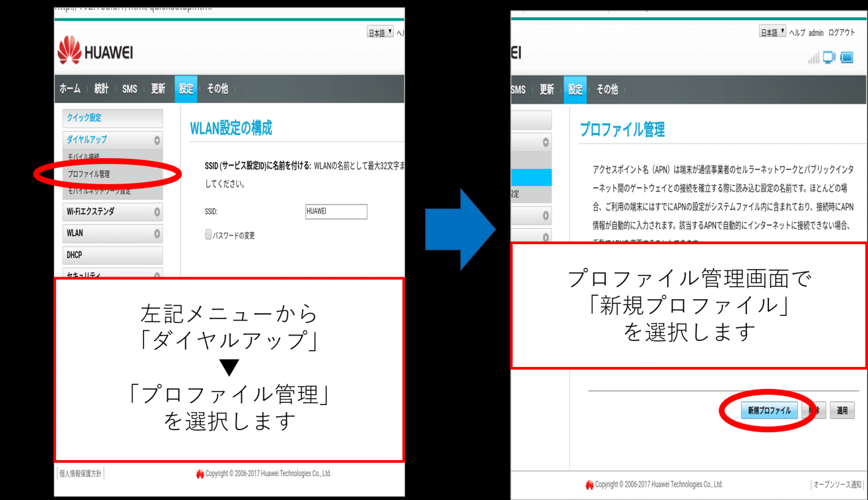Expand the Wi-Fiエクステンダ section arrow
This screenshot has height=500, width=868.
point(157,212)
